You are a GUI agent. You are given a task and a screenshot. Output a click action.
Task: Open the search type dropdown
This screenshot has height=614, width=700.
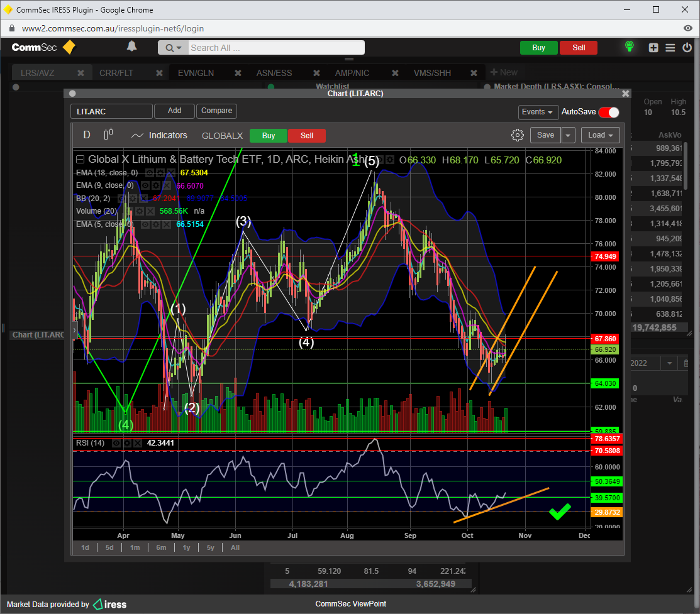pos(173,48)
